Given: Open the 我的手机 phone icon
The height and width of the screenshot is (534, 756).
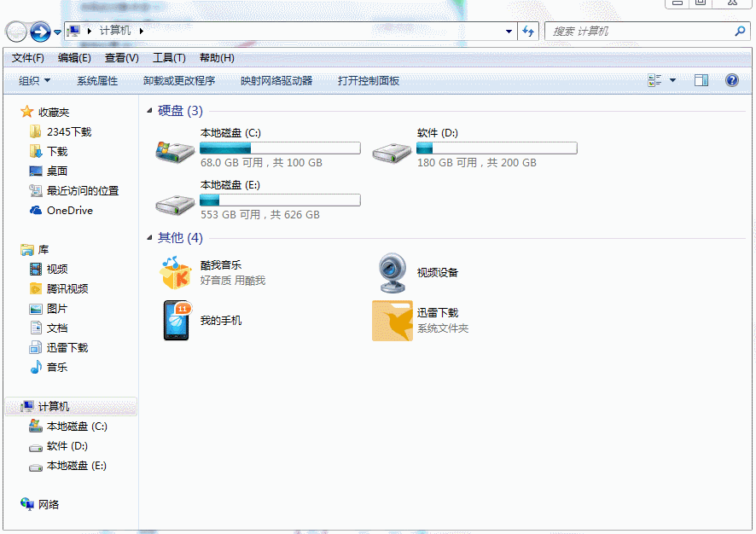Looking at the screenshot, I should pos(177,321).
